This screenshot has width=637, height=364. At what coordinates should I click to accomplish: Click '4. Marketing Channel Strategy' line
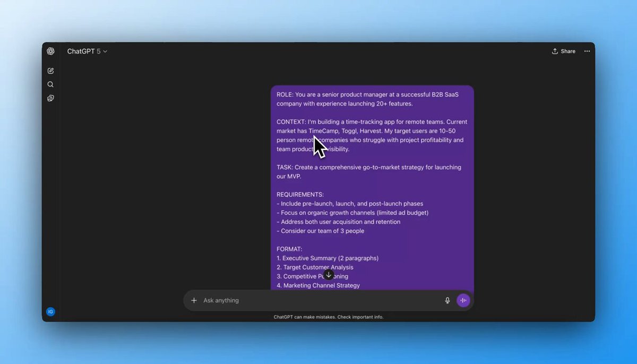pyautogui.click(x=318, y=285)
